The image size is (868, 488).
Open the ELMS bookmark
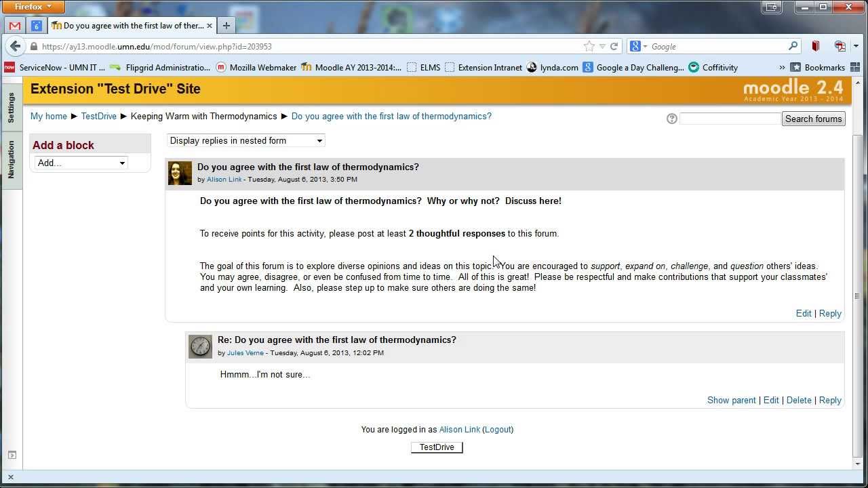click(424, 67)
